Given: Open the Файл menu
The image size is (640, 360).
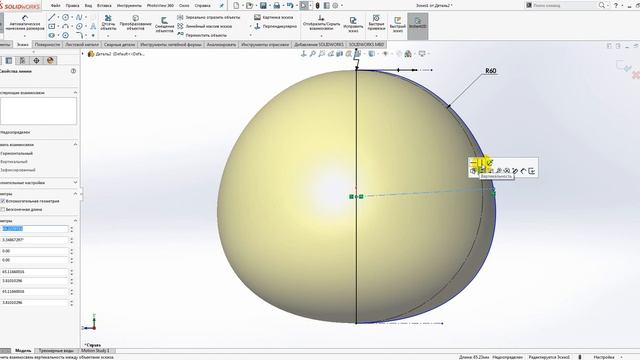Looking at the screenshot, I should pyautogui.click(x=56, y=6).
